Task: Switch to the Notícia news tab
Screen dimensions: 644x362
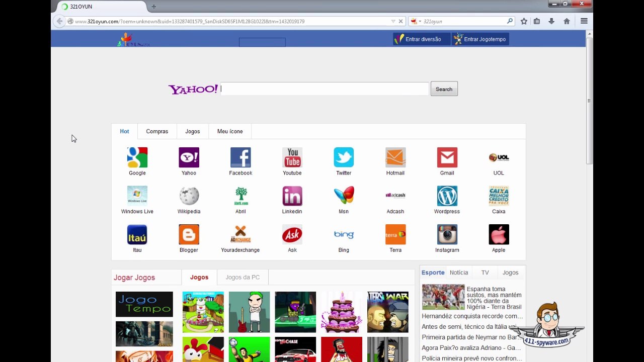Action: (459, 273)
